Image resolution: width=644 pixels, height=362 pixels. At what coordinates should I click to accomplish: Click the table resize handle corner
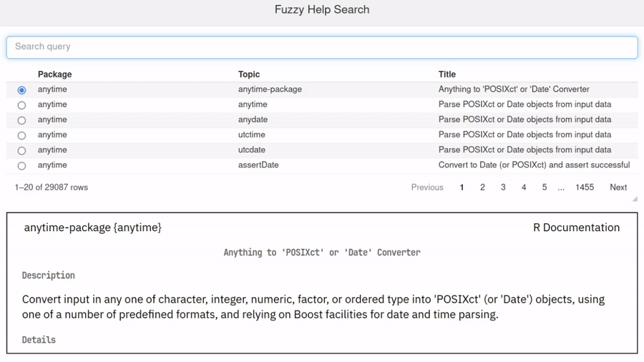pyautogui.click(x=634, y=200)
